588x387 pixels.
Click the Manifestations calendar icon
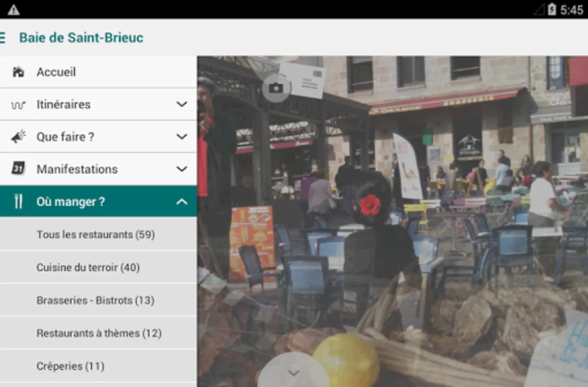pyautogui.click(x=18, y=169)
